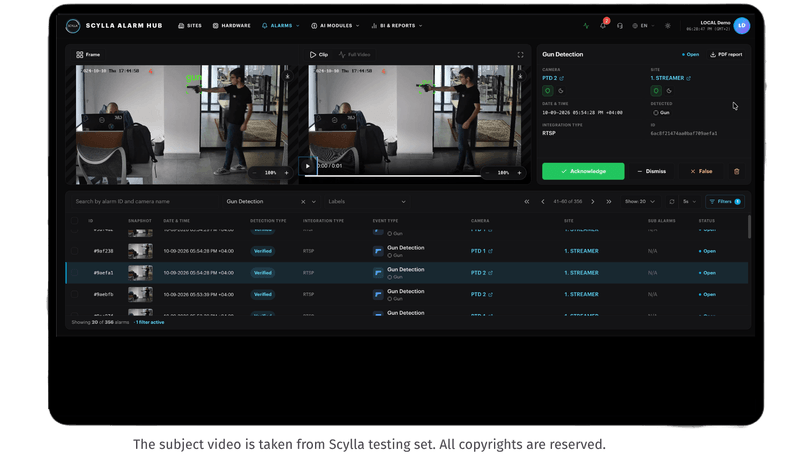This screenshot has width=812, height=462.
Task: Go to Hardware page
Action: point(231,25)
